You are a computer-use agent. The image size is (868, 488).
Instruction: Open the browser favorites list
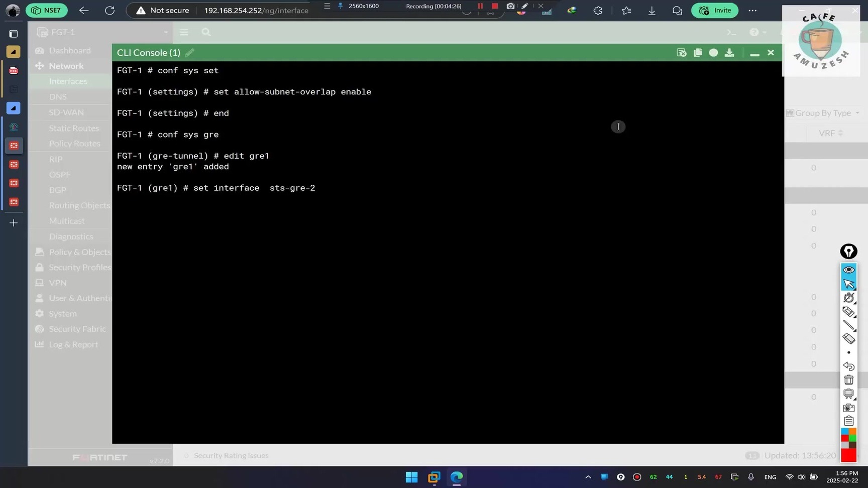click(x=626, y=10)
